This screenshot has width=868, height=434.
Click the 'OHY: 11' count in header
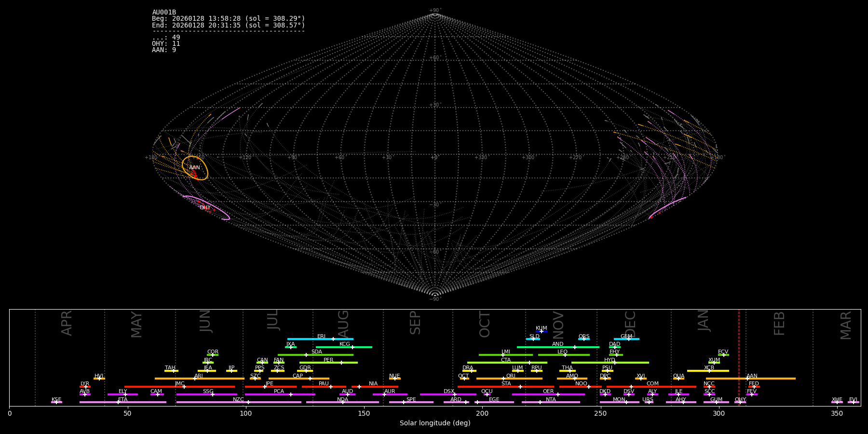point(166,44)
